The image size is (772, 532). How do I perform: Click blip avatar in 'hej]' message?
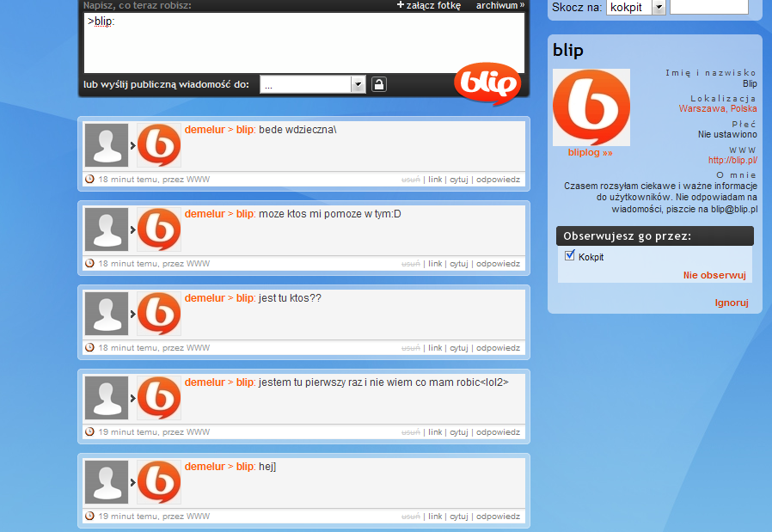(158, 482)
